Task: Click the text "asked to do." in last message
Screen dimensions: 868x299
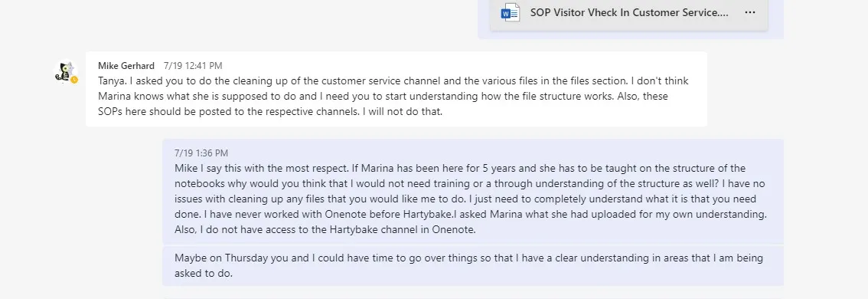Action: point(203,274)
